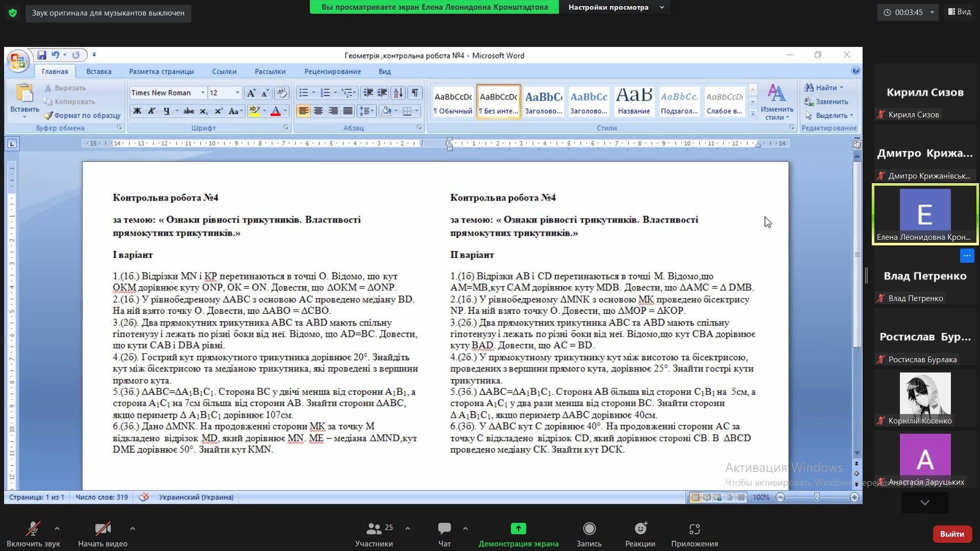Clear formatting icon in font group
The height and width of the screenshot is (551, 980).
point(281,93)
